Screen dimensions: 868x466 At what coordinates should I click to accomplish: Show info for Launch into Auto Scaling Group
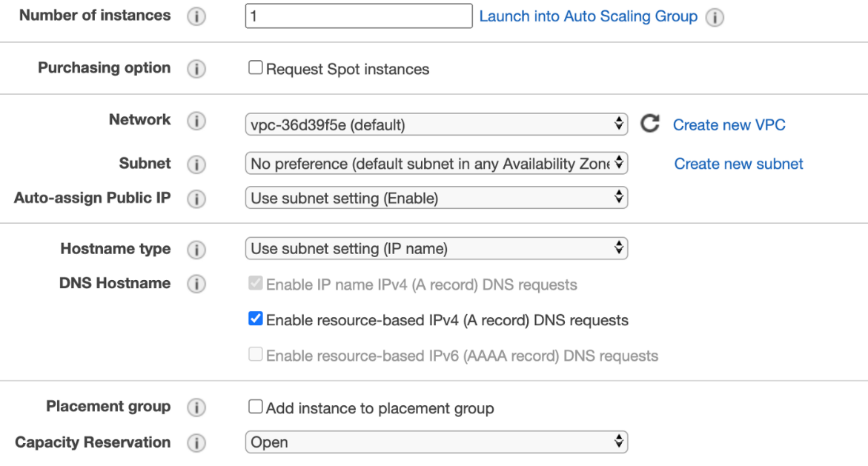coord(715,17)
